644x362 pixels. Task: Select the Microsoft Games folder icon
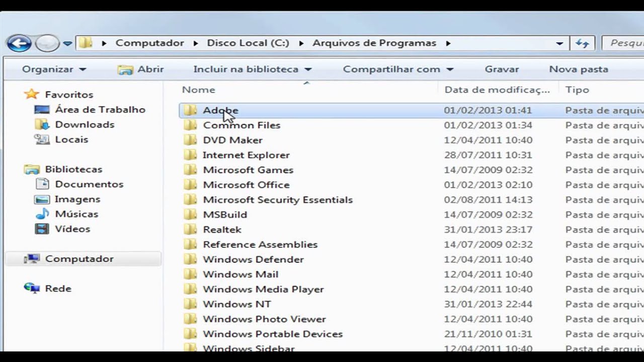click(x=190, y=170)
